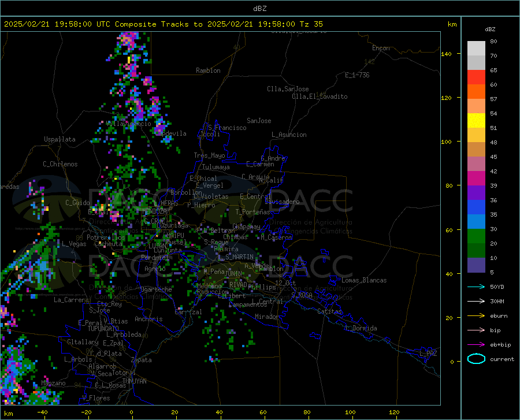The width and height of the screenshot is (520, 420).
Task: Click the Lomas_Blancas map label
Action: (364, 280)
